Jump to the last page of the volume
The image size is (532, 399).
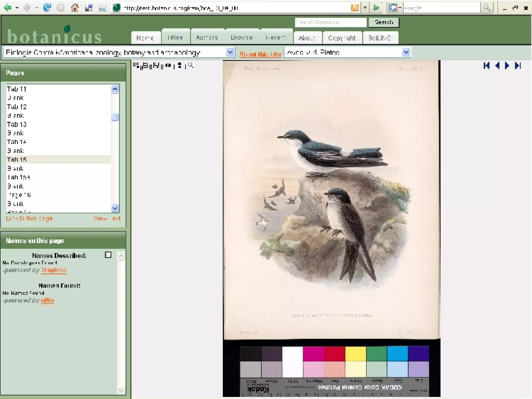pyautogui.click(x=518, y=66)
